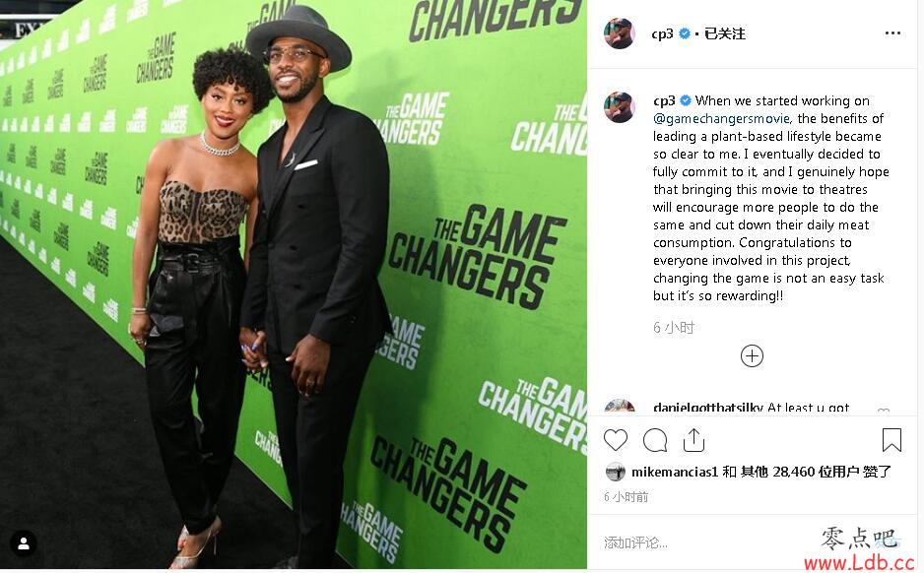This screenshot has width=924, height=573.
Task: Open the @gamechangersmovie mention link
Action: click(x=721, y=118)
